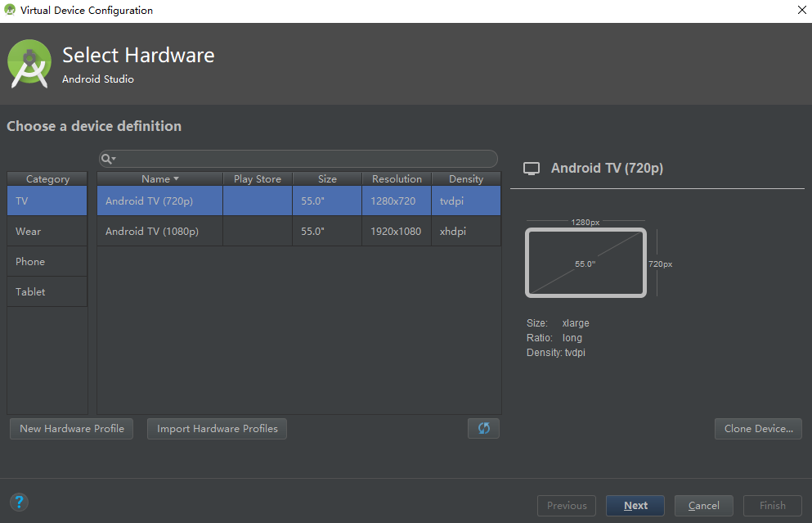Click the Android Studio logo in header
812x523 pixels.
(29, 63)
